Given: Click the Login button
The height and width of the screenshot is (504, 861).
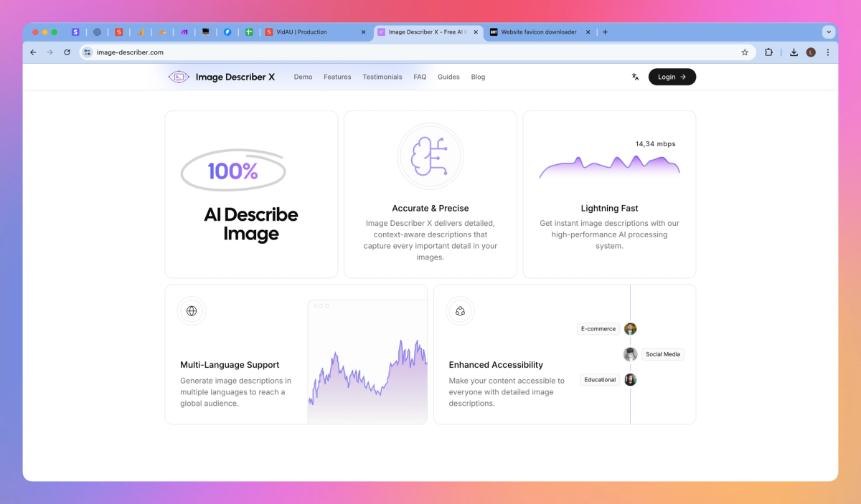Looking at the screenshot, I should 672,77.
